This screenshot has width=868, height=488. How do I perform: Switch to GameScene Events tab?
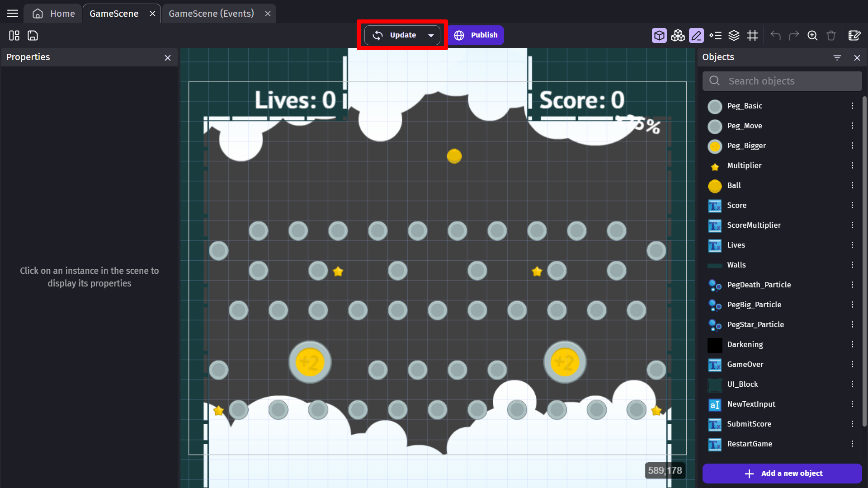pyautogui.click(x=210, y=13)
